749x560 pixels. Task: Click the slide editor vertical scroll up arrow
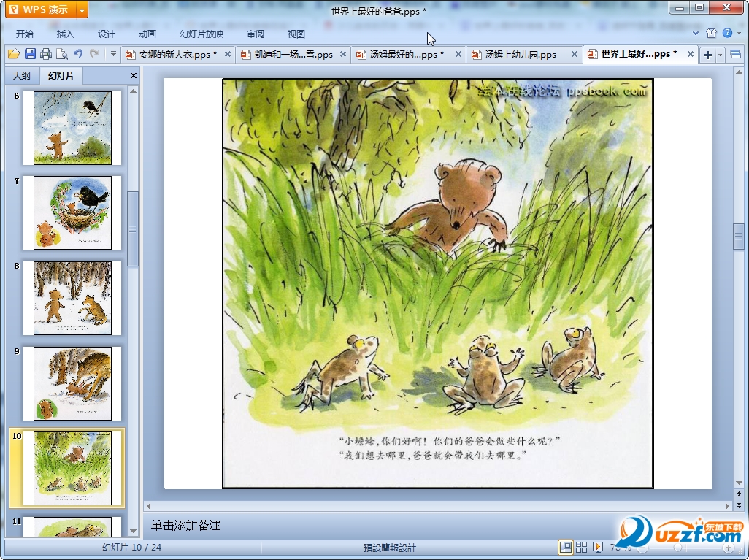point(739,72)
